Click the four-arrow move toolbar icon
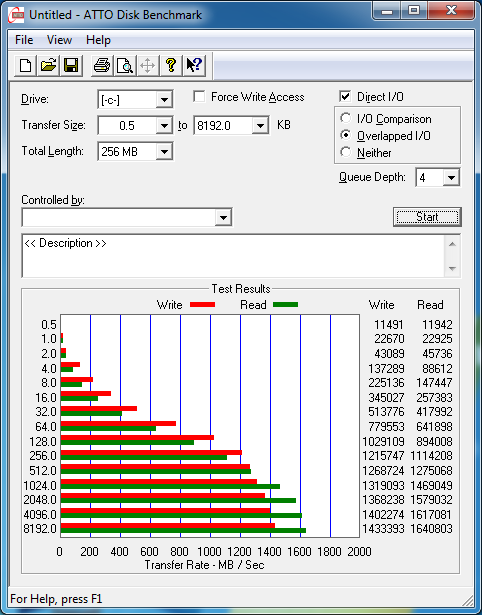Screen dimensions: 482x615 pos(147,66)
